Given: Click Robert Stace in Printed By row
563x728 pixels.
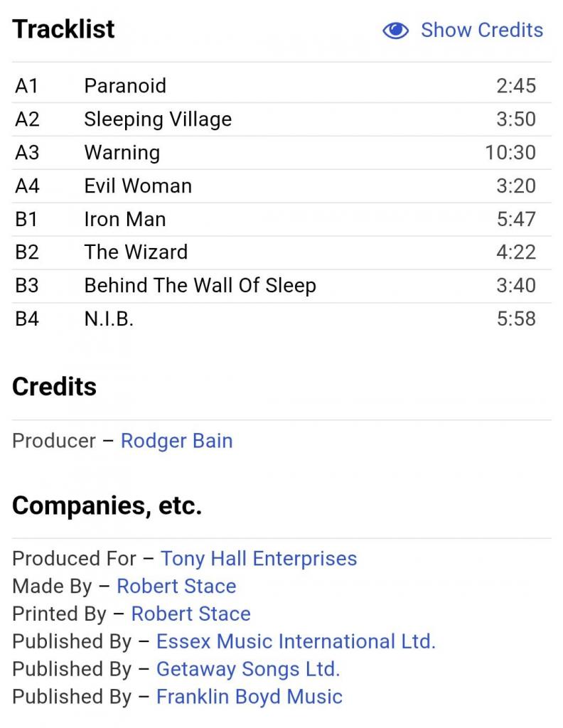Looking at the screenshot, I should (x=191, y=614).
